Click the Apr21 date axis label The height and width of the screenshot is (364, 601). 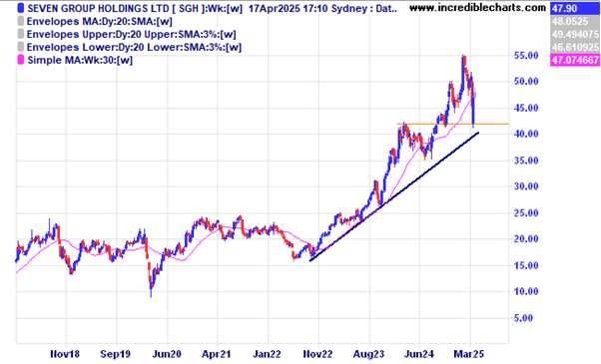click(x=217, y=354)
